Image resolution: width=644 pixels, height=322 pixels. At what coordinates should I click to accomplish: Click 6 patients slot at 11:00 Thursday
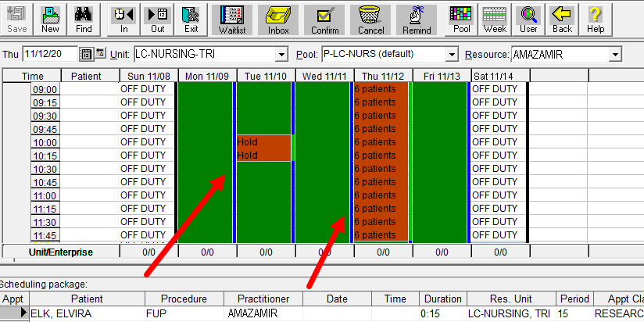click(381, 195)
